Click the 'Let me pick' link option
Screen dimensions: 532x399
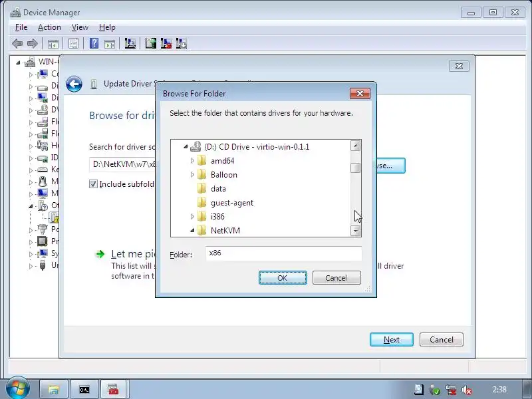point(133,254)
